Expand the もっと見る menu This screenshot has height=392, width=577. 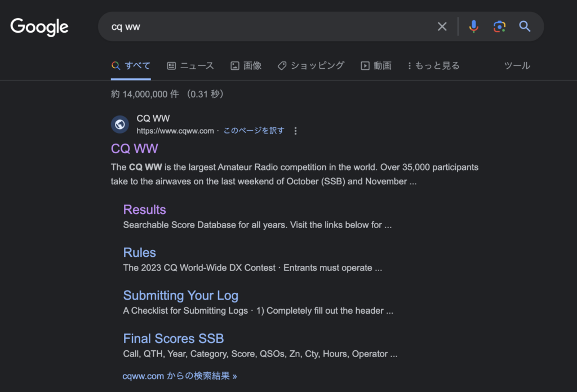click(433, 66)
